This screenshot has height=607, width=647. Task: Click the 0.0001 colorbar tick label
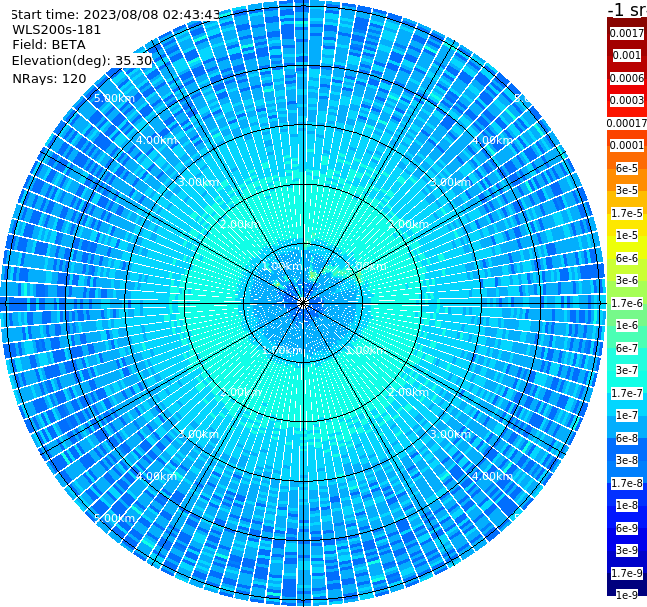pyautogui.click(x=627, y=145)
